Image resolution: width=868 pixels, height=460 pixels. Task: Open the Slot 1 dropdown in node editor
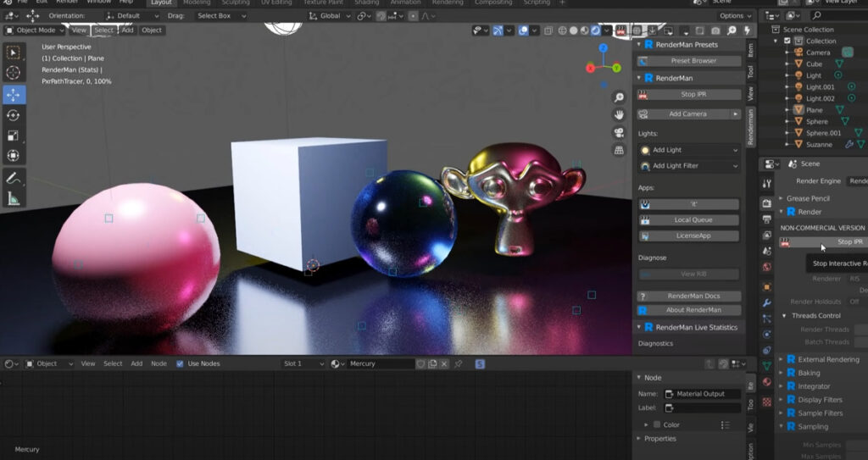[303, 363]
